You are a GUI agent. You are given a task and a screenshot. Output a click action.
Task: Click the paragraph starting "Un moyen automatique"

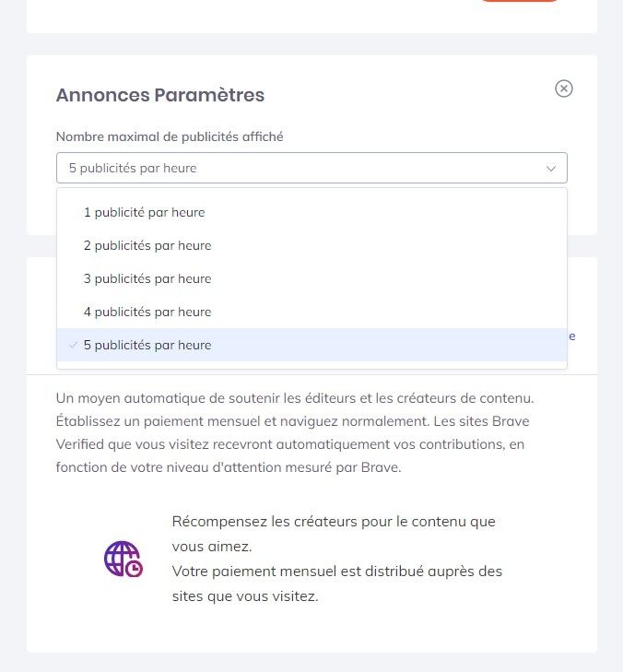(295, 432)
